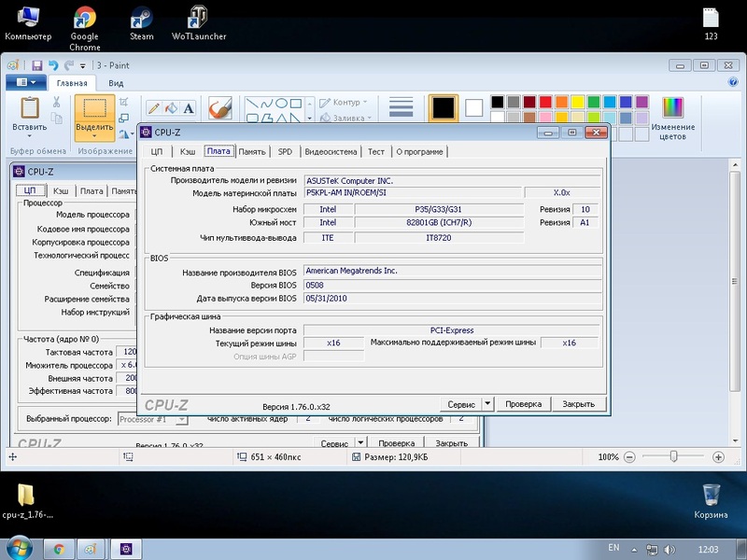Switch to the Вид ribbon tab in Paint
747x560 pixels.
tap(116, 83)
